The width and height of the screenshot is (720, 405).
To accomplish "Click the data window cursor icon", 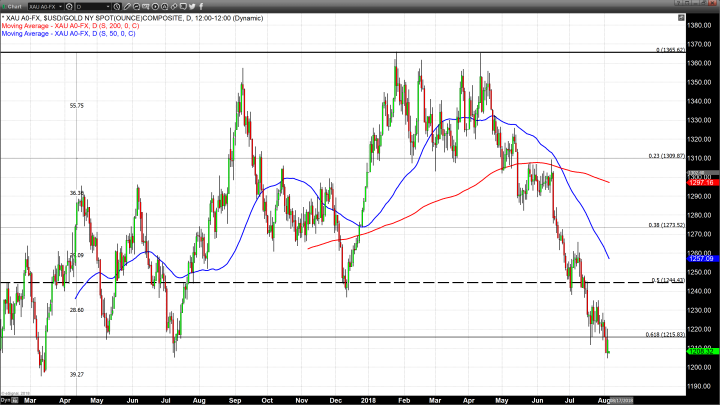I will tap(146, 6).
